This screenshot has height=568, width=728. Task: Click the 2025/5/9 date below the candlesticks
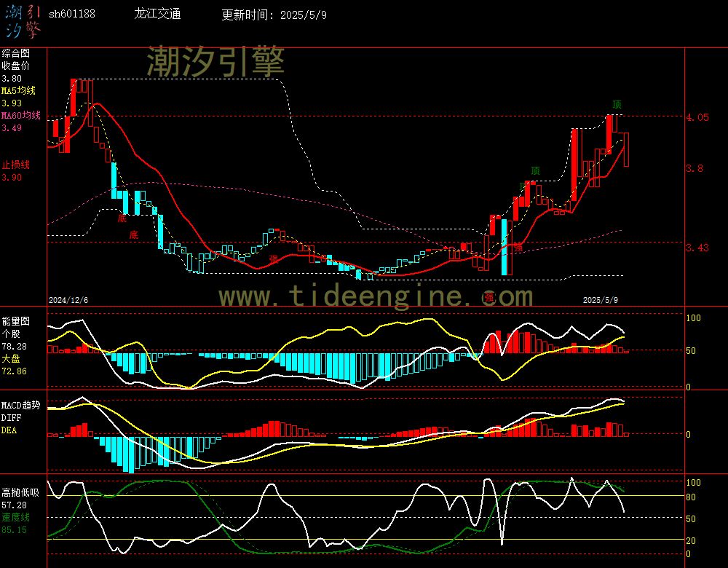coord(601,300)
